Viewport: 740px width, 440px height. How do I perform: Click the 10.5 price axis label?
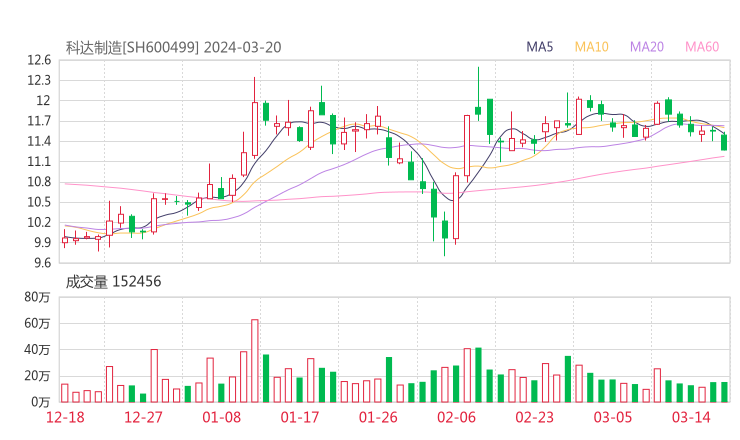click(x=39, y=202)
